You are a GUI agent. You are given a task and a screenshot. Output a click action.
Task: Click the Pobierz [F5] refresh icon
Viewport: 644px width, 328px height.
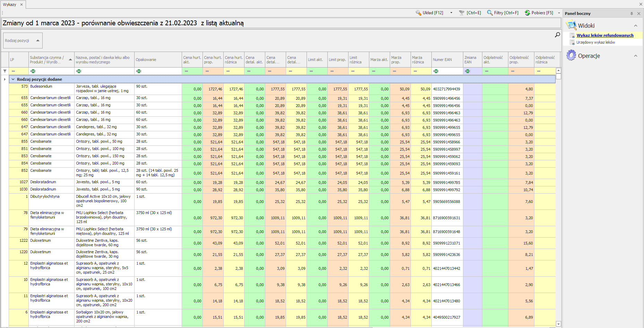coord(527,13)
